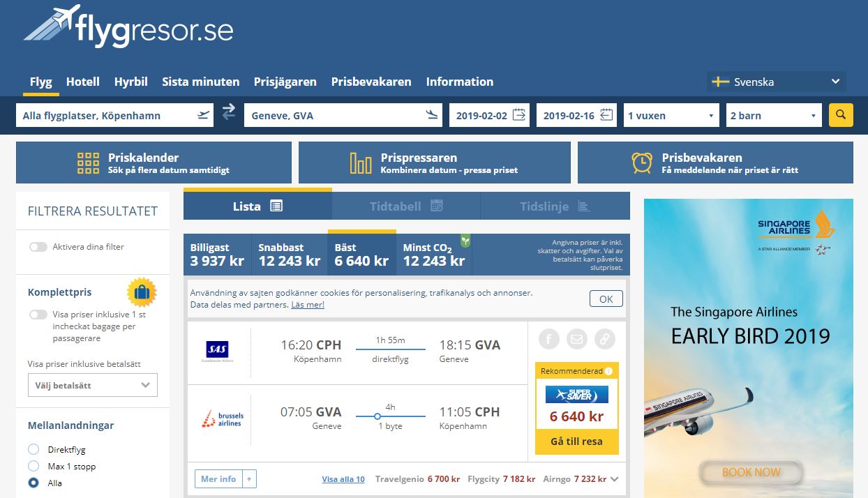Select the Minst CO2 tab

pos(434,255)
